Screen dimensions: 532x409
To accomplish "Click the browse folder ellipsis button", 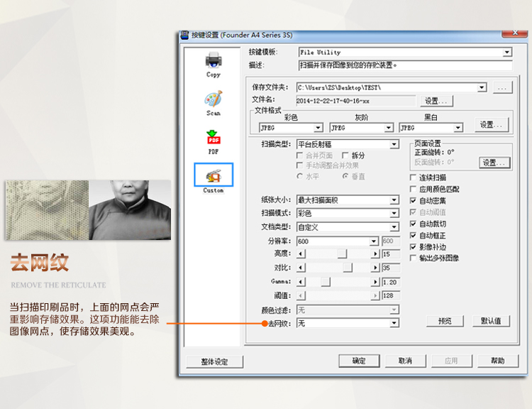I will pyautogui.click(x=502, y=87).
